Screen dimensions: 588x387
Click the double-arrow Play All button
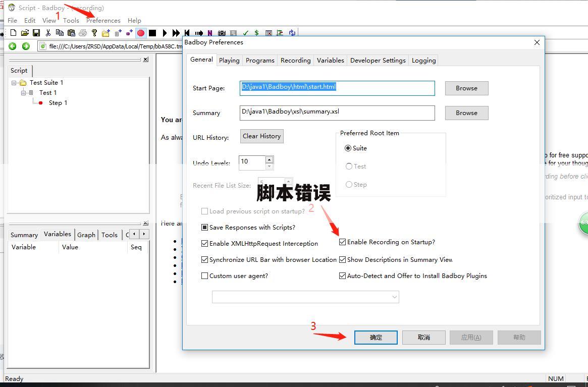tap(176, 33)
